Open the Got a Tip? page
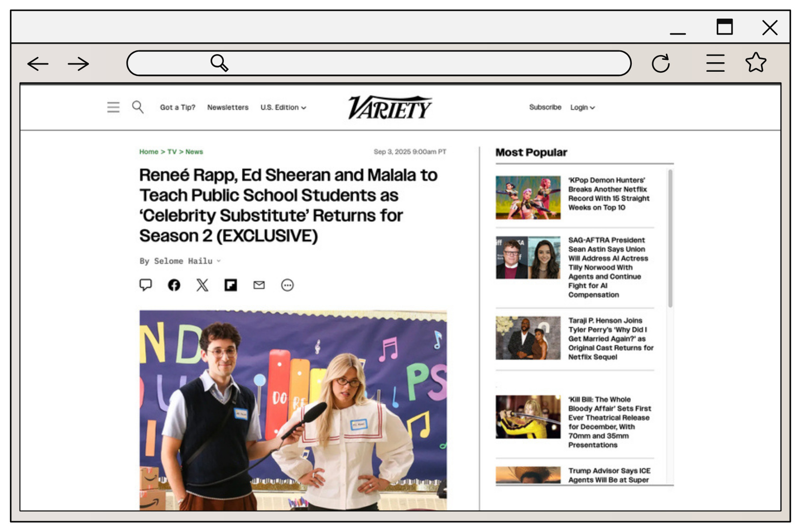 (177, 107)
